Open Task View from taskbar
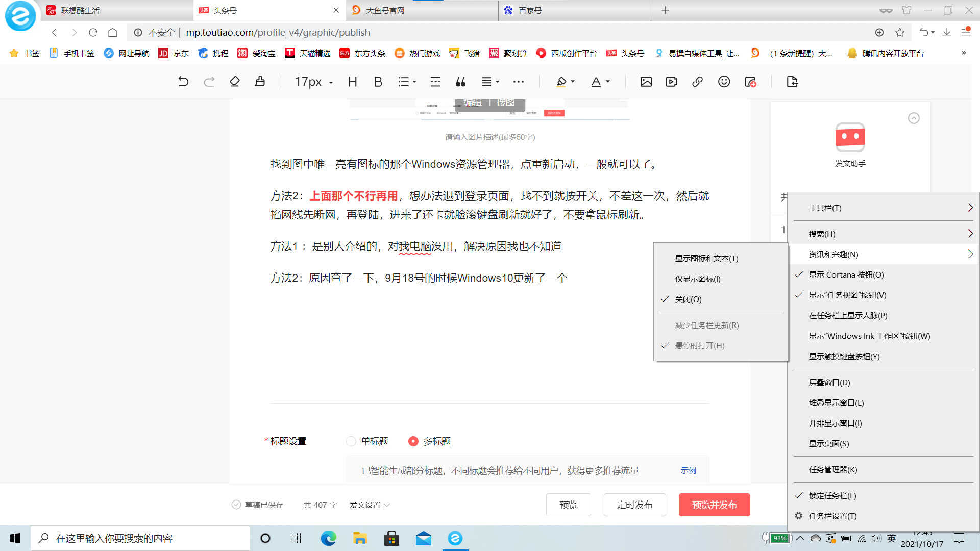 click(x=296, y=538)
